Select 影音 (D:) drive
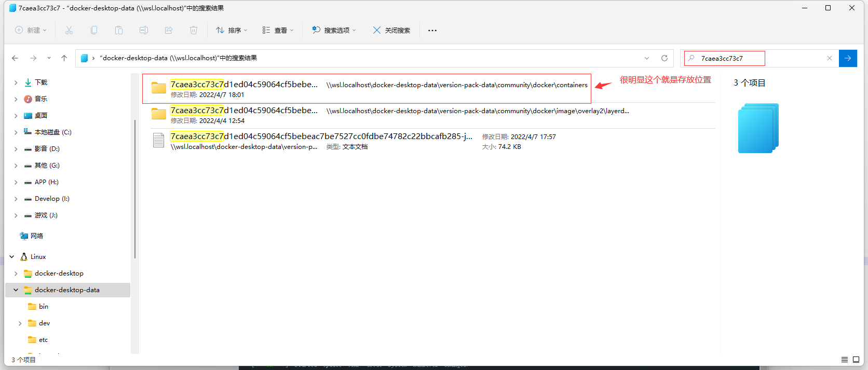This screenshot has height=370, width=868. (47, 148)
